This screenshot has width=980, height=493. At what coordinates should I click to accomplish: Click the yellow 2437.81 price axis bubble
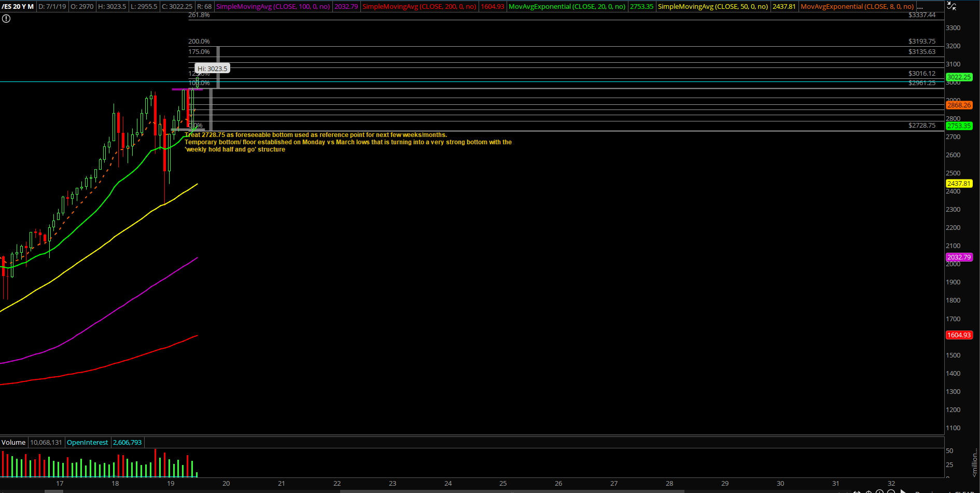[959, 183]
